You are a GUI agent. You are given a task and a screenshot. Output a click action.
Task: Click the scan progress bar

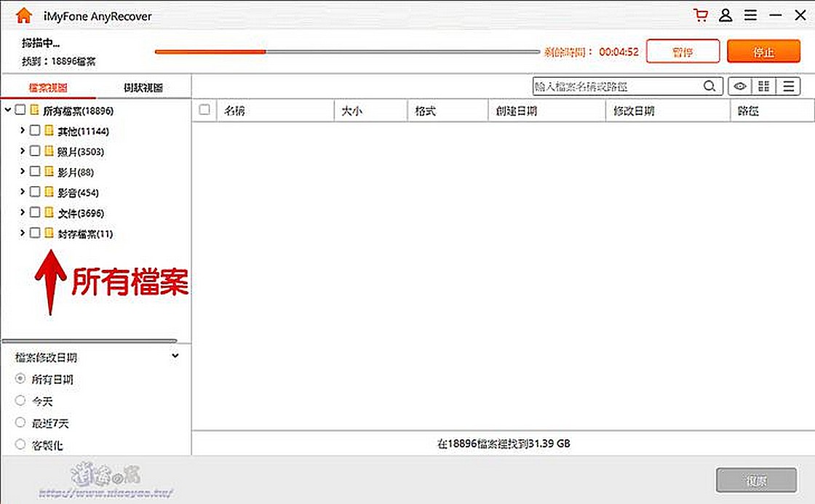coord(347,52)
